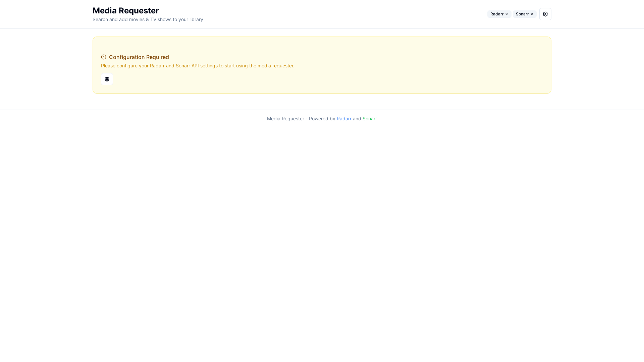Click the Media Requester title
This screenshot has width=644, height=362.
click(x=126, y=11)
